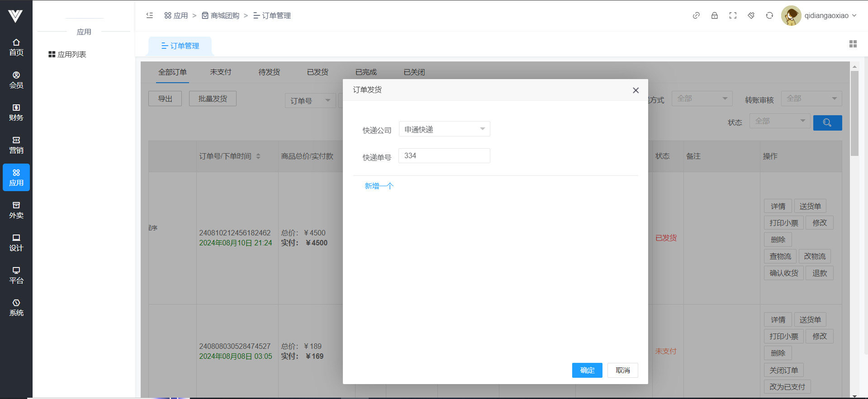Open the 订单号 search type dropdown

(310, 100)
